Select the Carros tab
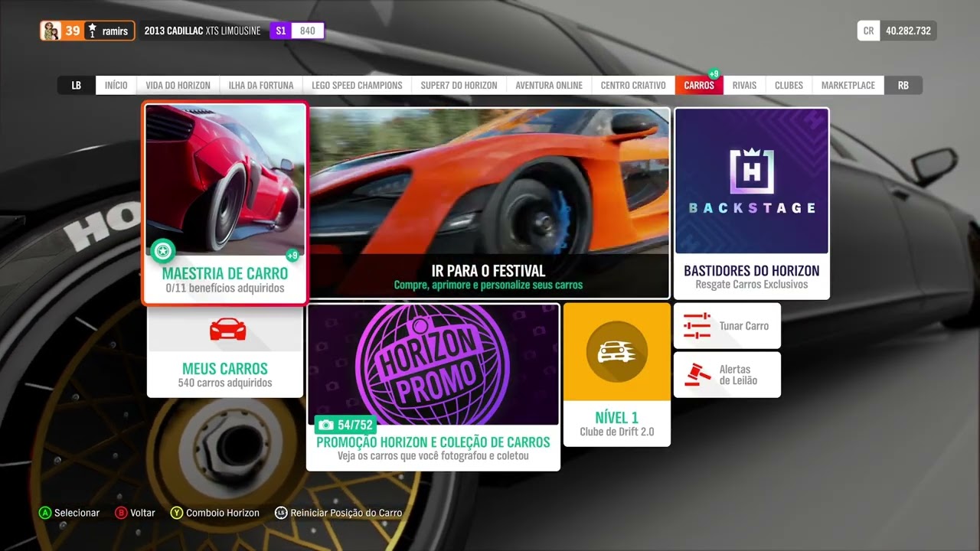 click(x=699, y=85)
